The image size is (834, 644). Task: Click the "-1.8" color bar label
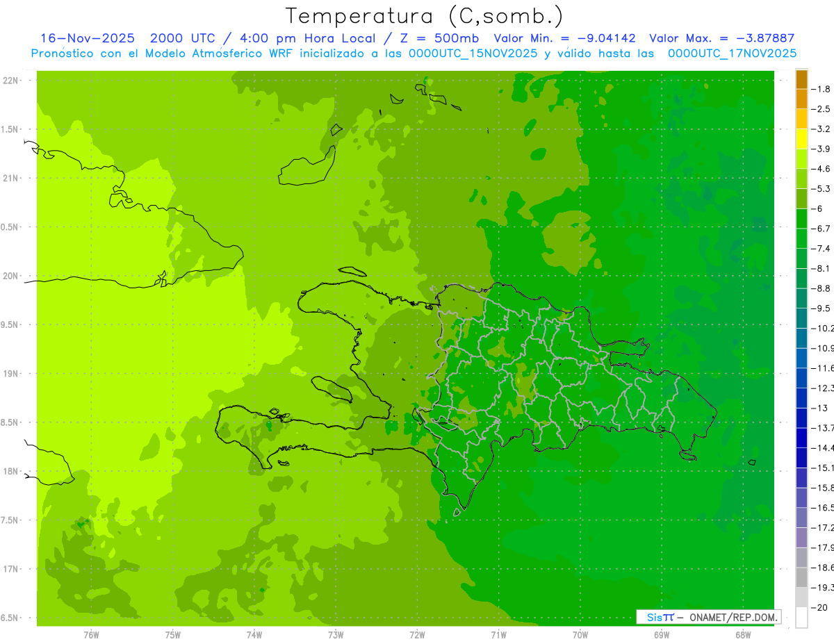tap(822, 89)
